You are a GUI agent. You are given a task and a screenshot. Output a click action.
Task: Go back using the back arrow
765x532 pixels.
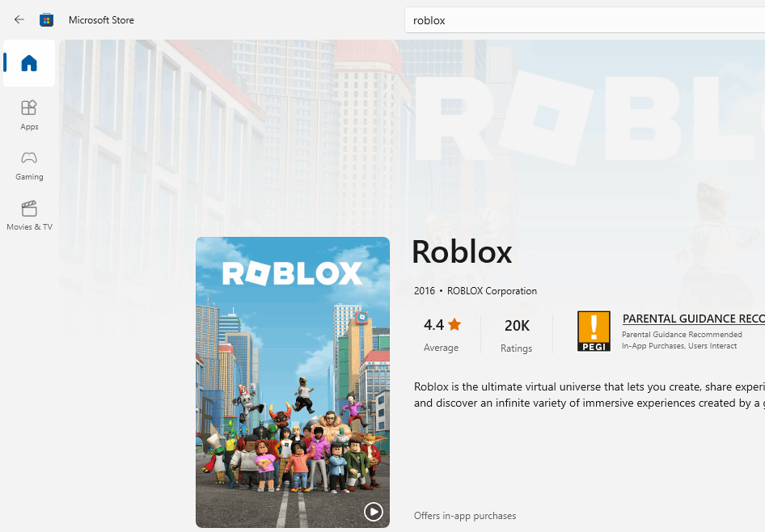tap(19, 19)
